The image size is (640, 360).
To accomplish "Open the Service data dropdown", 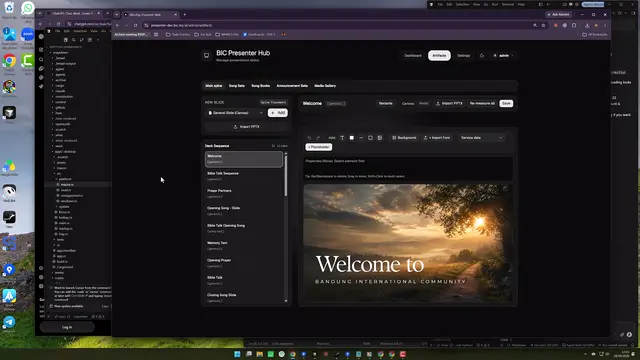I will pos(481,138).
